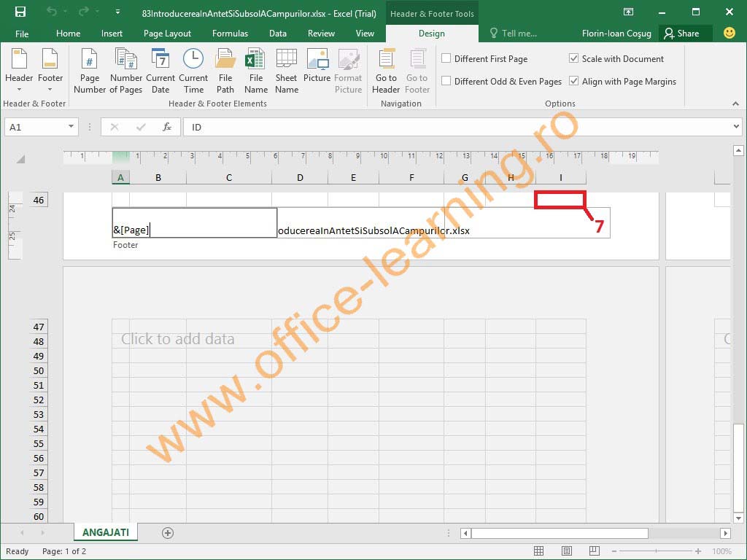
Task: Insert a Picture into the footer
Action: [317, 66]
